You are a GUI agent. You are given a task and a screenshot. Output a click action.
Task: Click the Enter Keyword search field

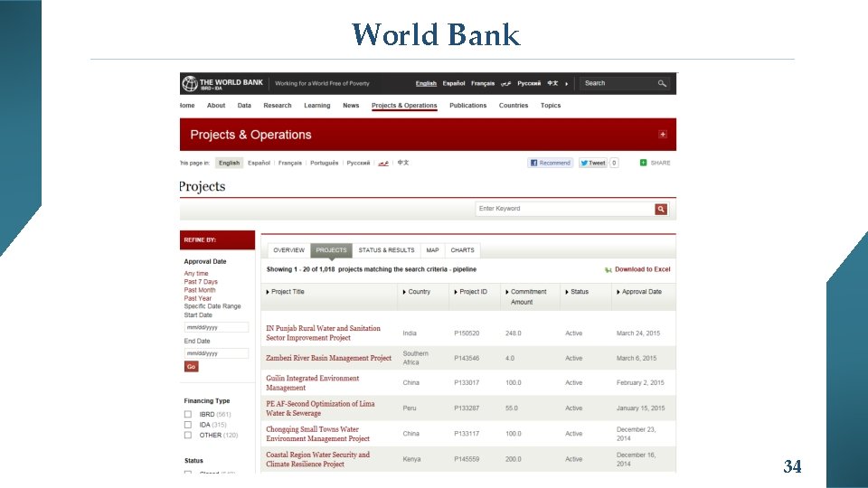[x=564, y=209]
